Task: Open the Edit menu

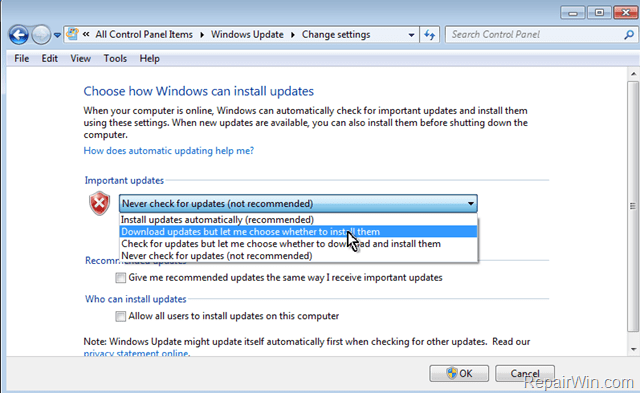Action: point(49,58)
